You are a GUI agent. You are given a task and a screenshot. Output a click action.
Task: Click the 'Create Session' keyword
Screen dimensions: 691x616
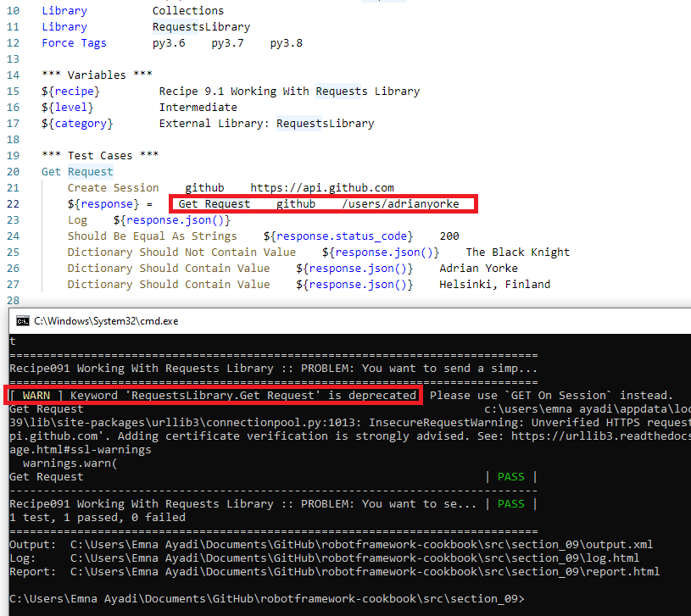[x=114, y=188]
